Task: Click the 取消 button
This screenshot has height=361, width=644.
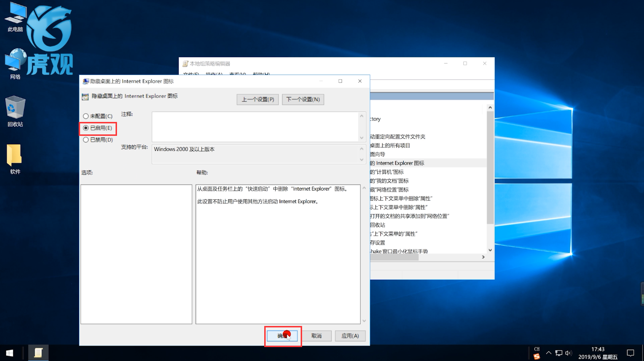Action: click(316, 336)
